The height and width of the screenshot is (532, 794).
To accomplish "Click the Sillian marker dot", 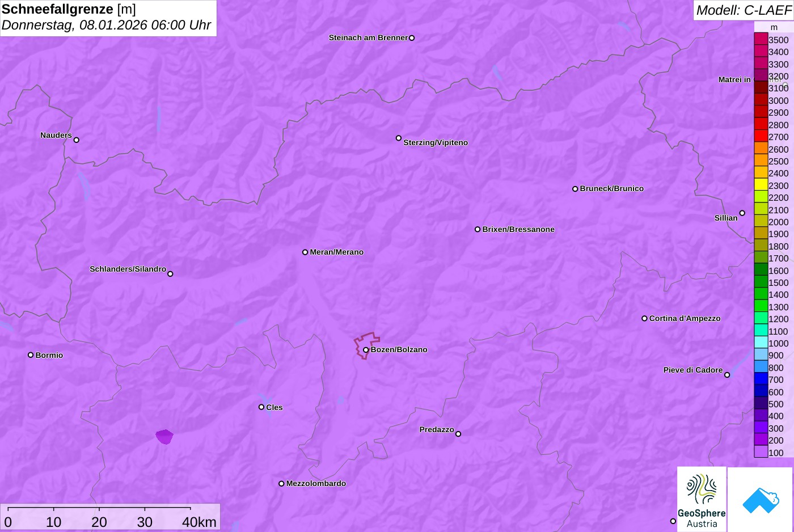I will pyautogui.click(x=742, y=213).
